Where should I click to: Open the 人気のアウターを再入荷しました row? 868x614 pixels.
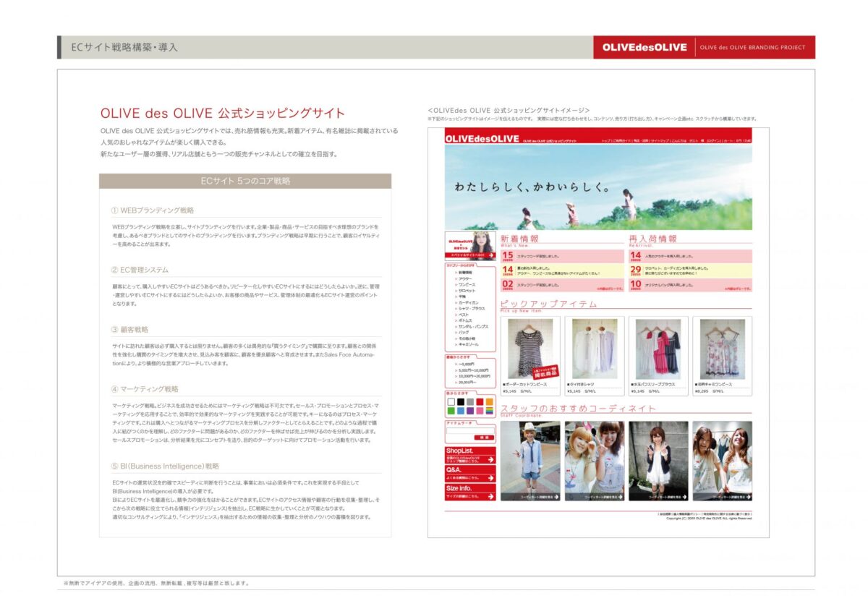point(691,256)
